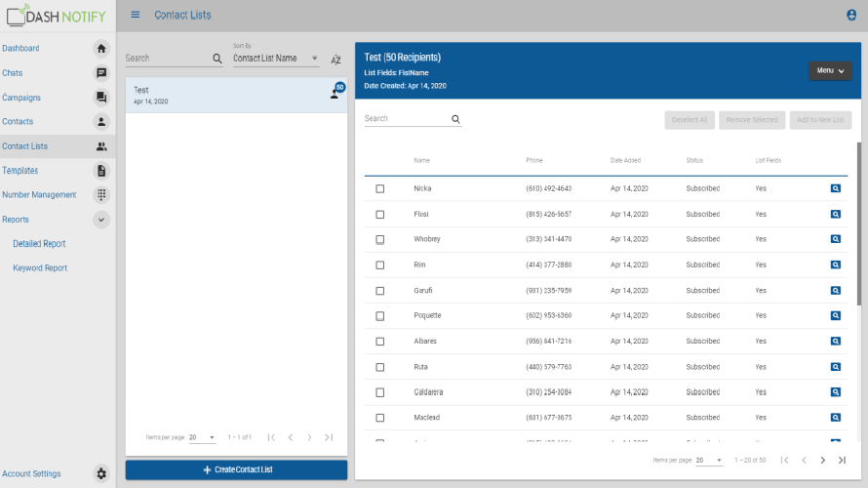Click Deselect All button
The image size is (868, 488).
[x=690, y=120]
